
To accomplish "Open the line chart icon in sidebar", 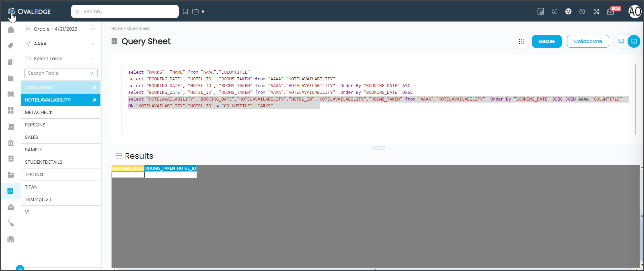I will click(x=11, y=126).
